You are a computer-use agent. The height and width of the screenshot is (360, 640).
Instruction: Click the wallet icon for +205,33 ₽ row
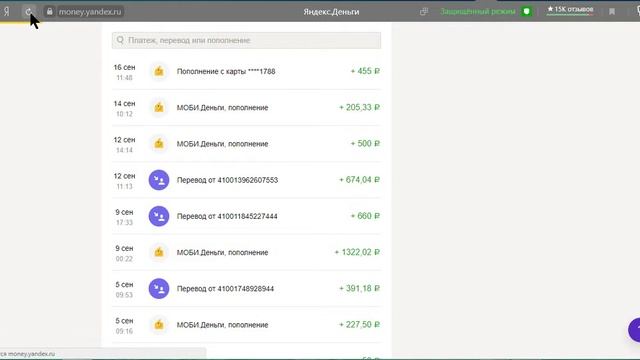click(x=159, y=107)
